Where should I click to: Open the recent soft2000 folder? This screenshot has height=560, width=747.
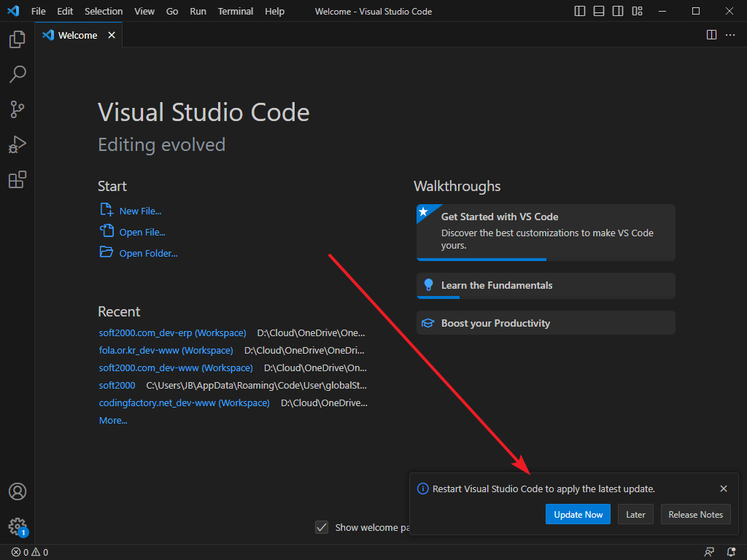pos(117,385)
